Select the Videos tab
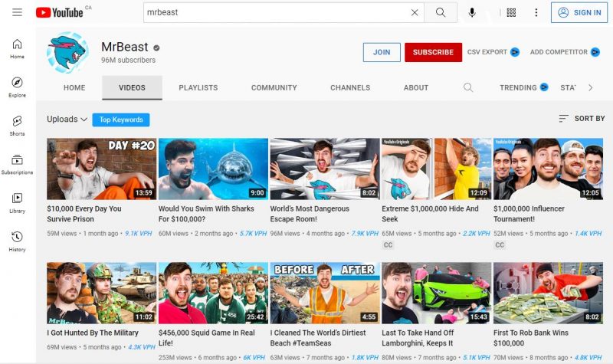This screenshot has width=613, height=364. [132, 87]
